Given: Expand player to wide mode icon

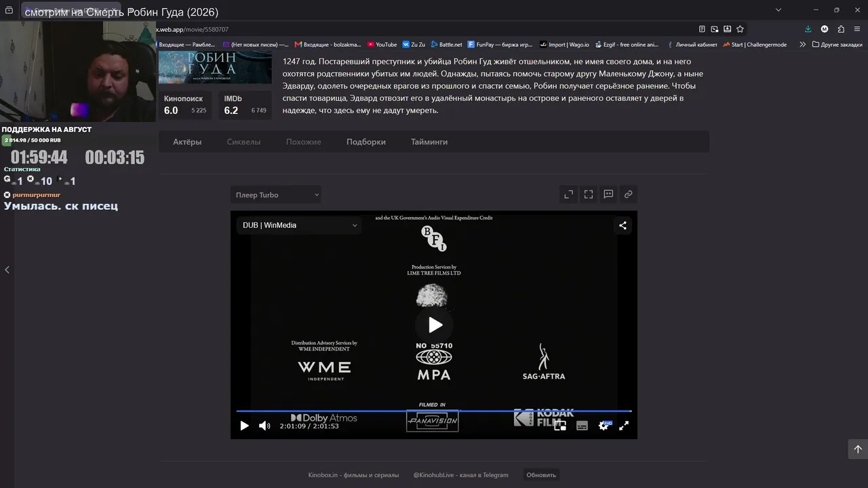Looking at the screenshot, I should point(569,195).
